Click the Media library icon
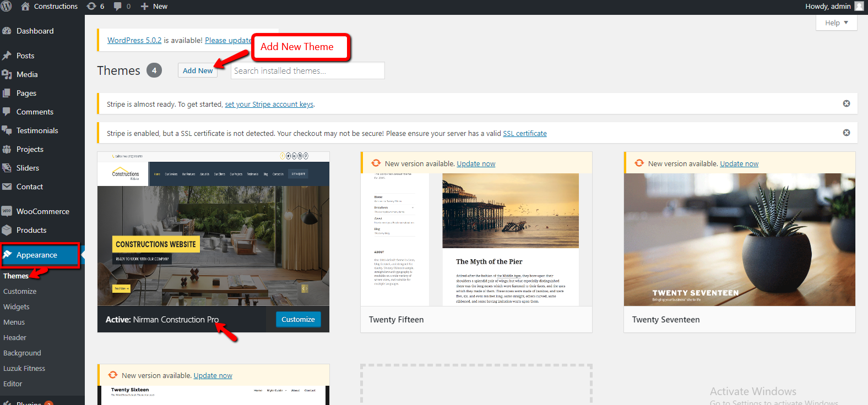 pyautogui.click(x=7, y=74)
